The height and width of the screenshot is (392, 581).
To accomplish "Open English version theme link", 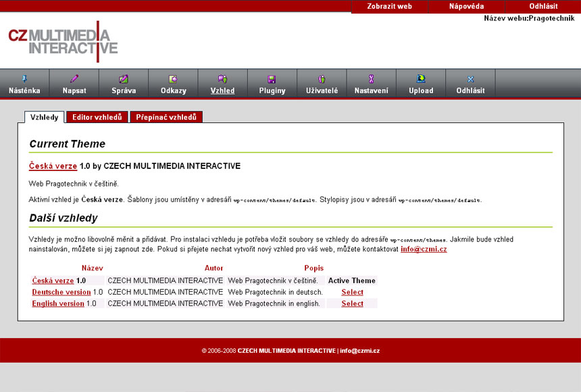I will tap(58, 303).
